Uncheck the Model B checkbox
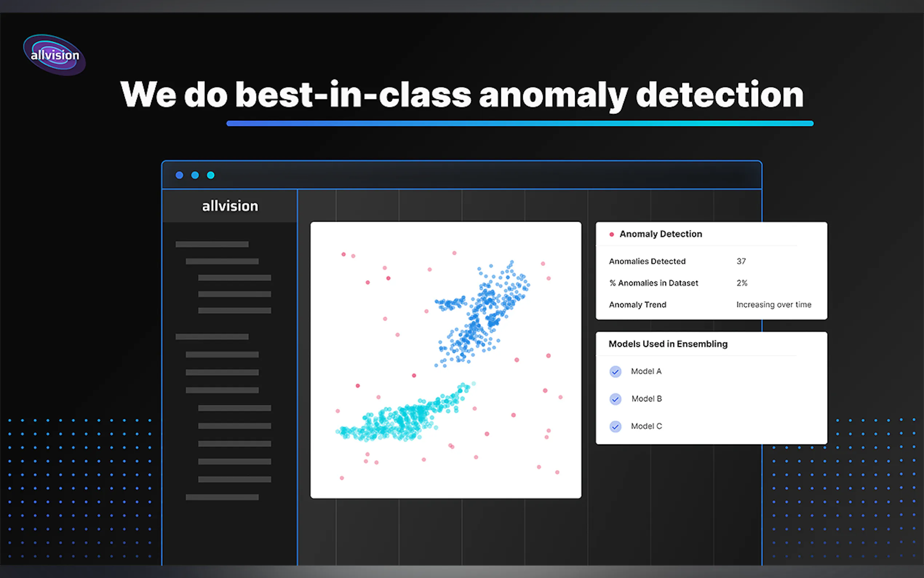Image resolution: width=924 pixels, height=578 pixels. point(615,399)
